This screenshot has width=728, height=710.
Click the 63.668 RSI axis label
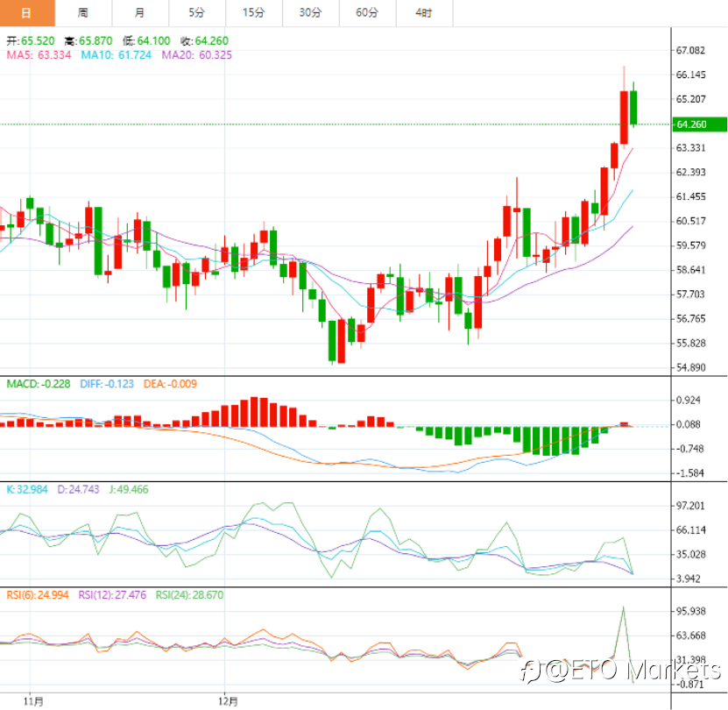[x=691, y=635]
